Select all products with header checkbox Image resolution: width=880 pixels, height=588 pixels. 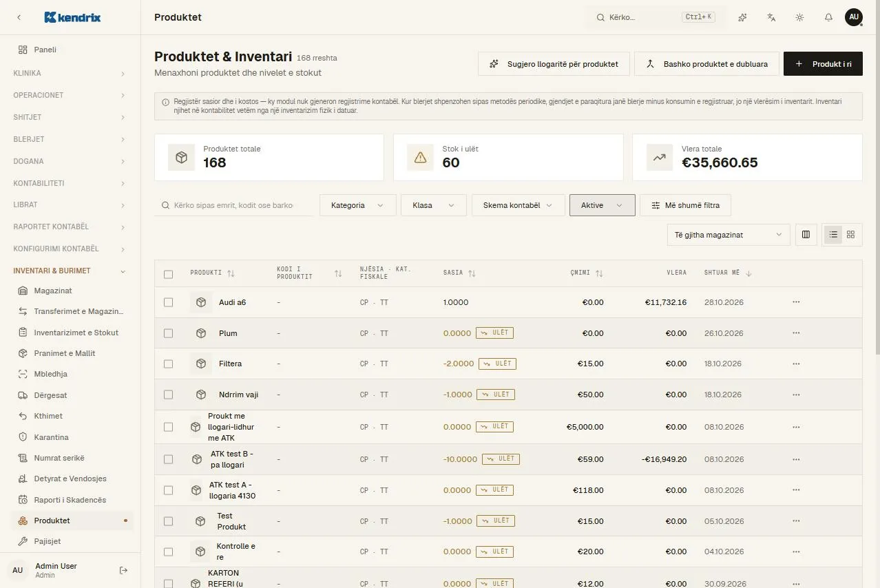click(x=169, y=274)
